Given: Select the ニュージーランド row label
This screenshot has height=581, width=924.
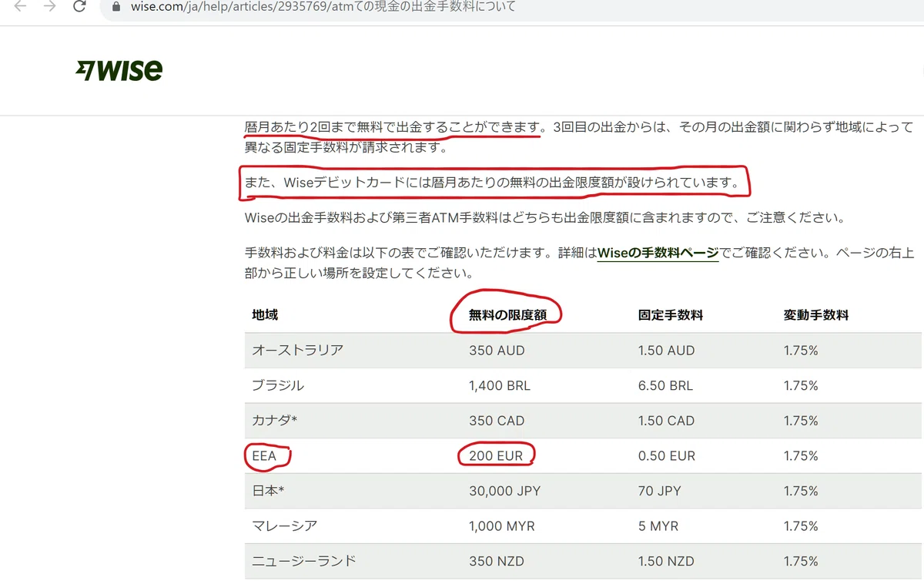Looking at the screenshot, I should pyautogui.click(x=304, y=561).
